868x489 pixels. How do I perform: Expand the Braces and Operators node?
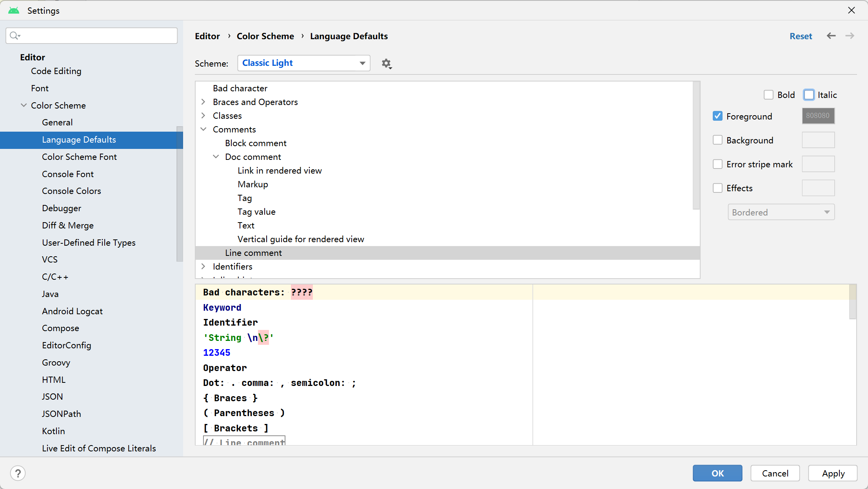tap(203, 102)
